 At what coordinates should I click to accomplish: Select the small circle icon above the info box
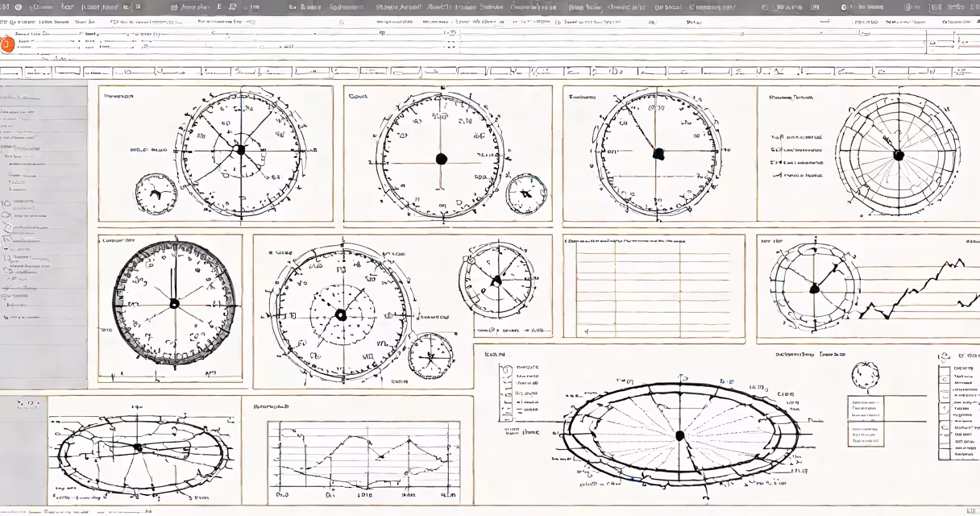[866, 376]
